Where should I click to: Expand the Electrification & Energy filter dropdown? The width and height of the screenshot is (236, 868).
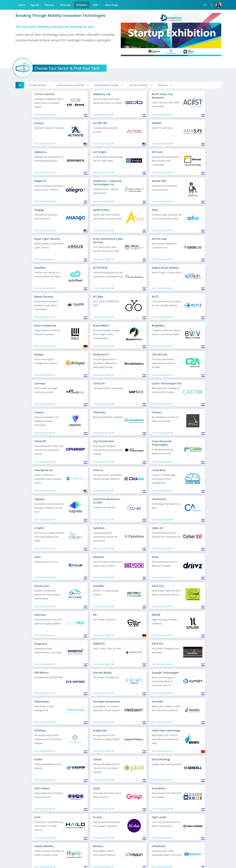tap(109, 85)
